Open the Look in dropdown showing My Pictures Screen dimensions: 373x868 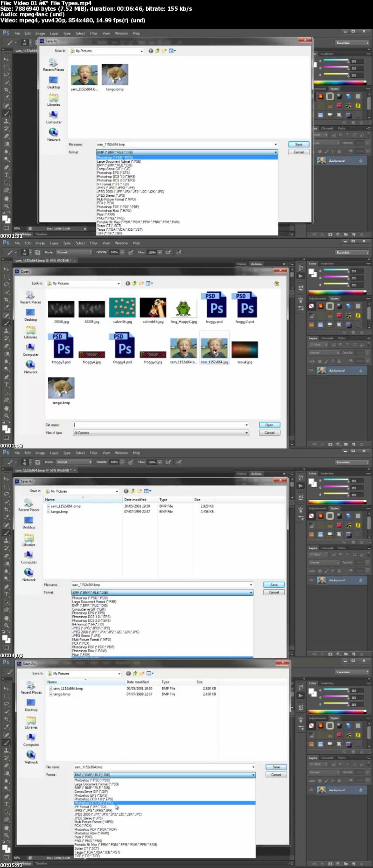[83, 283]
